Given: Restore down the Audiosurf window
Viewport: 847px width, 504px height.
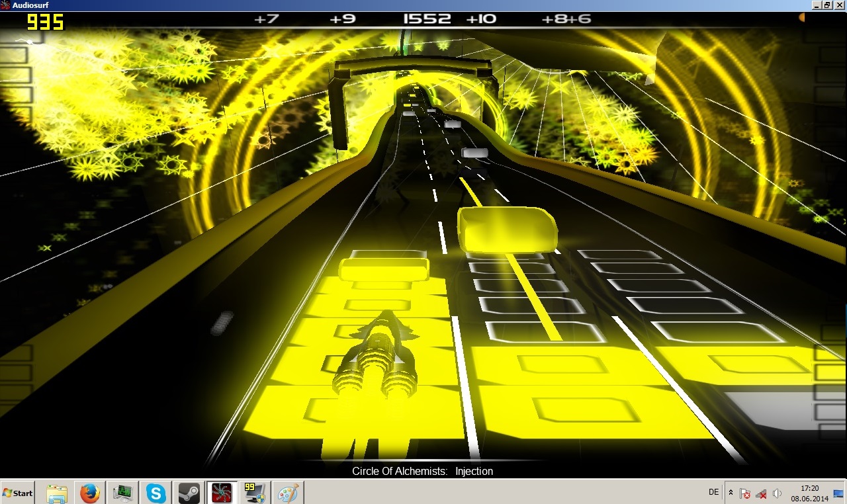Looking at the screenshot, I should click(827, 5).
